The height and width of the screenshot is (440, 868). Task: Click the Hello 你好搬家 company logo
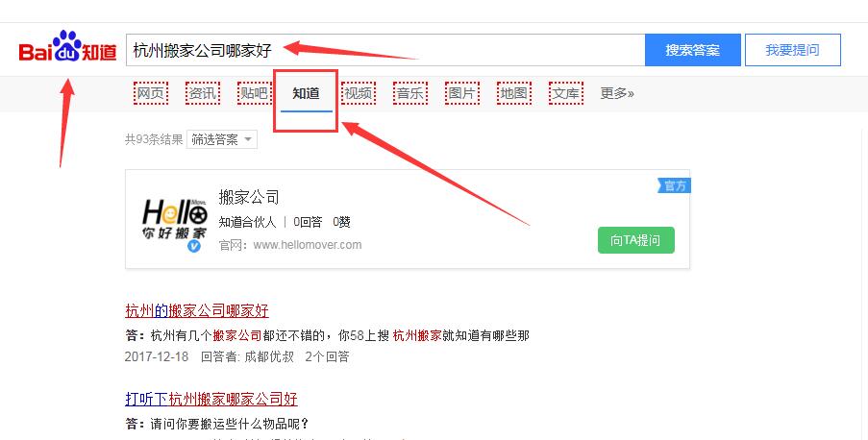[174, 218]
